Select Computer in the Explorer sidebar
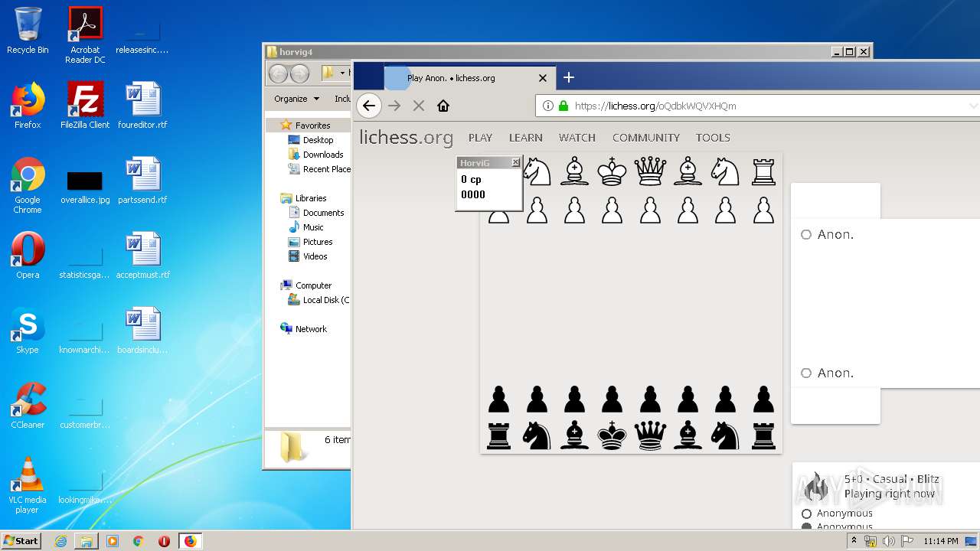This screenshot has height=551, width=980. point(313,285)
